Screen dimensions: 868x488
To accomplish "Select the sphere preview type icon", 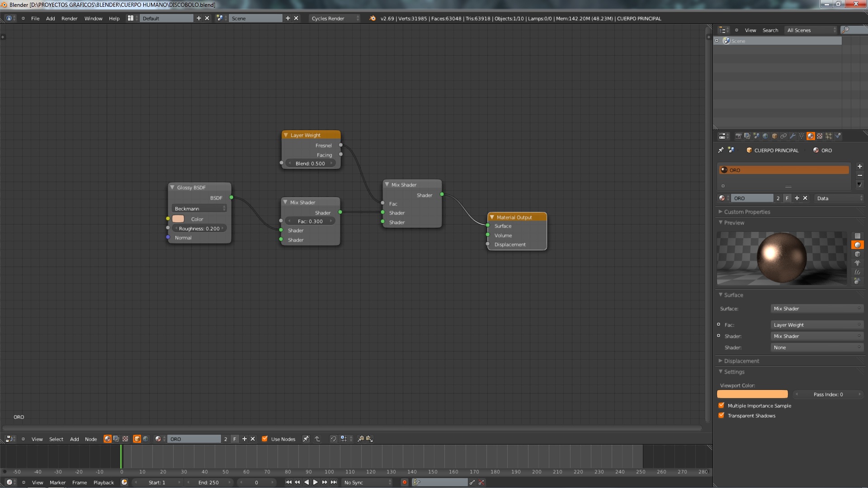I will 857,245.
